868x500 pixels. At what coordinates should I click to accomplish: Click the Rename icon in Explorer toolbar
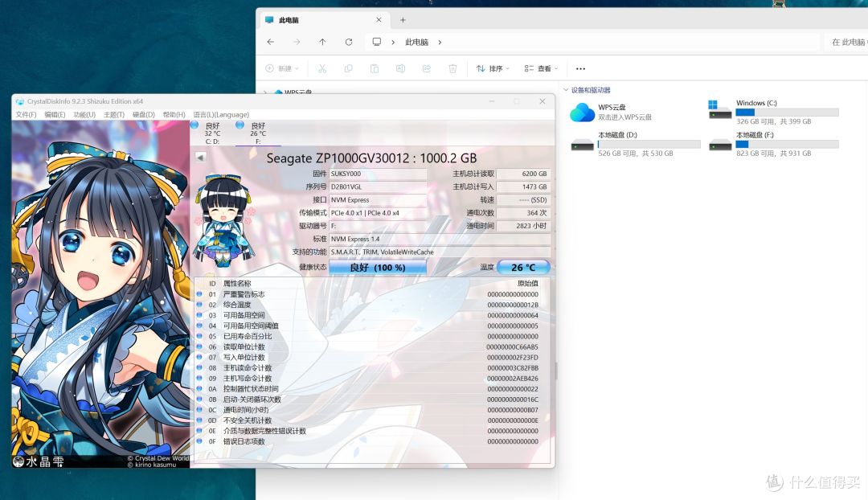coord(400,68)
